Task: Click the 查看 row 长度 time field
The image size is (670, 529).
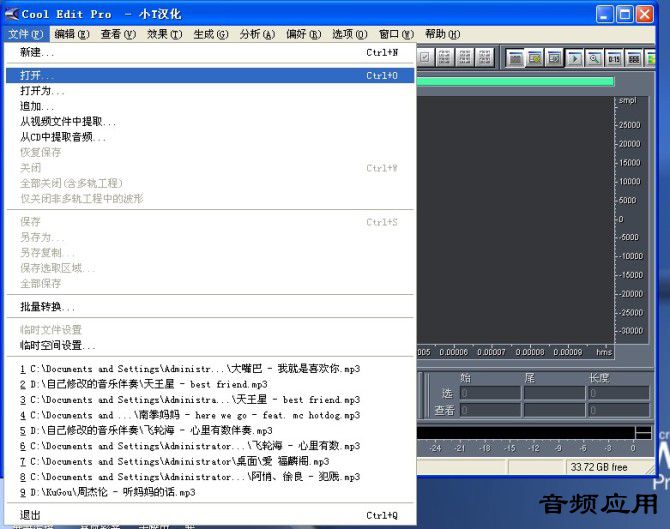Action: pos(619,410)
